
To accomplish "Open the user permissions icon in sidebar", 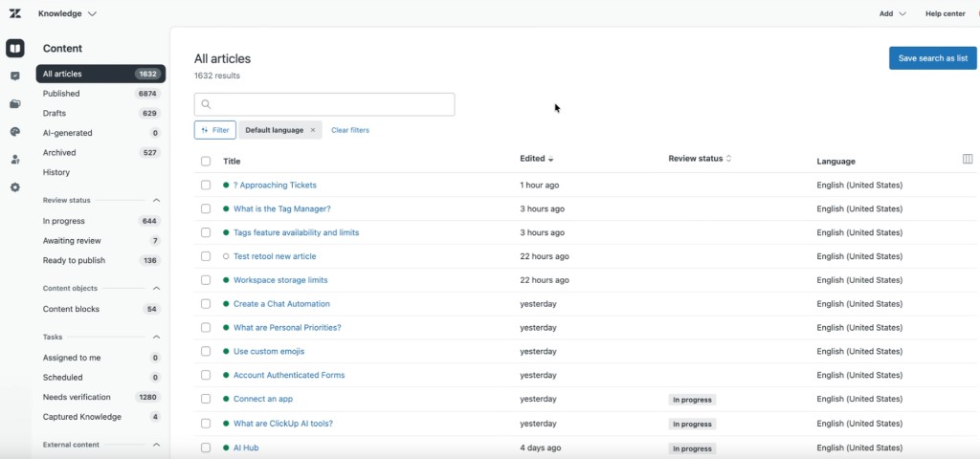I will tap(15, 160).
